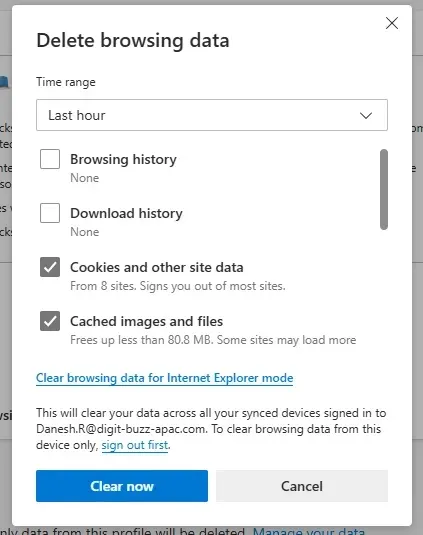Image resolution: width=423 pixels, height=535 pixels.
Task: Click 'From 8 sites' description text
Action: click(x=178, y=286)
